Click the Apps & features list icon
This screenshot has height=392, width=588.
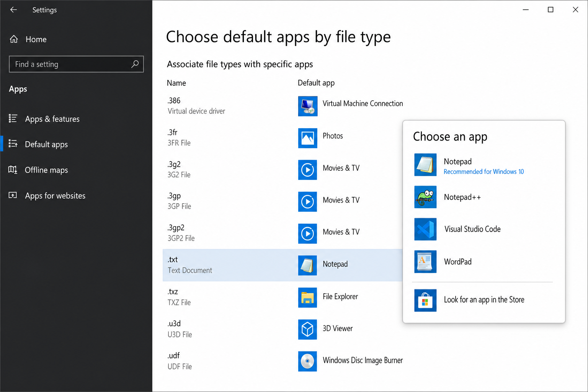[x=13, y=119]
